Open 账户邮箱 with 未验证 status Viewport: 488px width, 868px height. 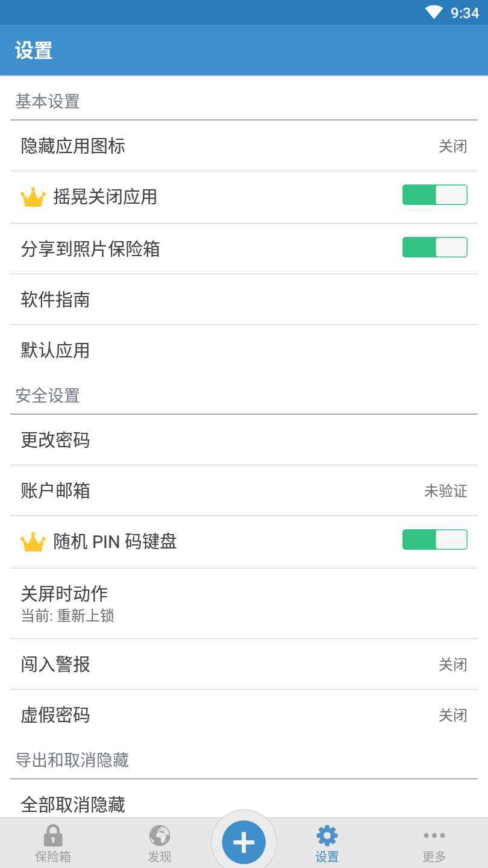click(x=244, y=491)
